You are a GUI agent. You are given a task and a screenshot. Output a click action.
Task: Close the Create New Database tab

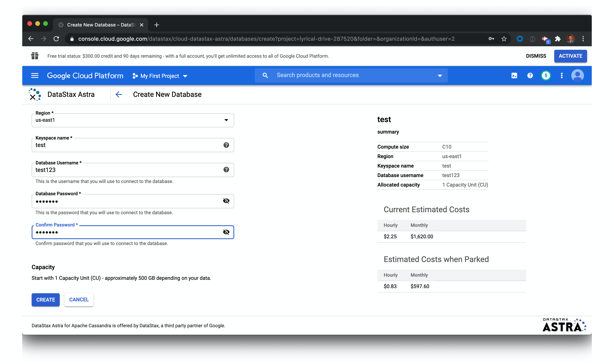pyautogui.click(x=142, y=25)
